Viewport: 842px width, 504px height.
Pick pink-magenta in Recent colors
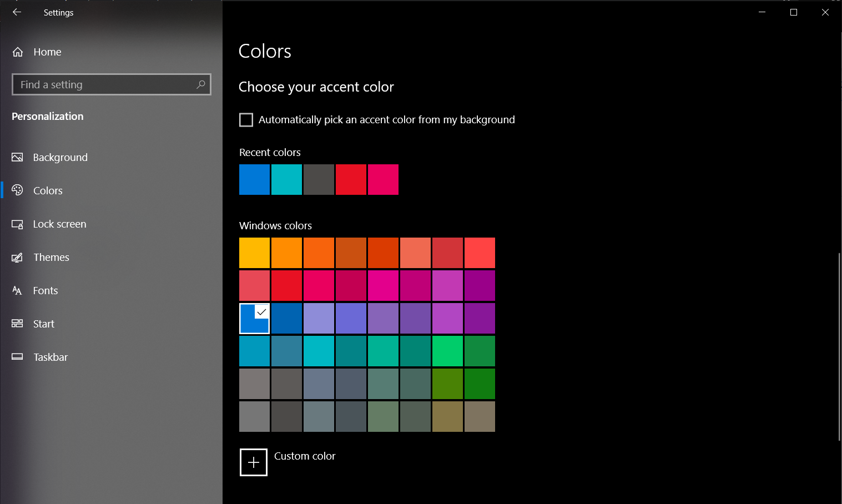[383, 179]
